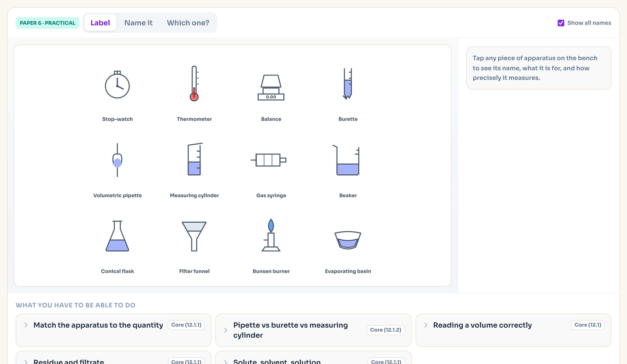Click the Core (12.1.2) syllabus tag
The height and width of the screenshot is (364, 627).
click(386, 330)
